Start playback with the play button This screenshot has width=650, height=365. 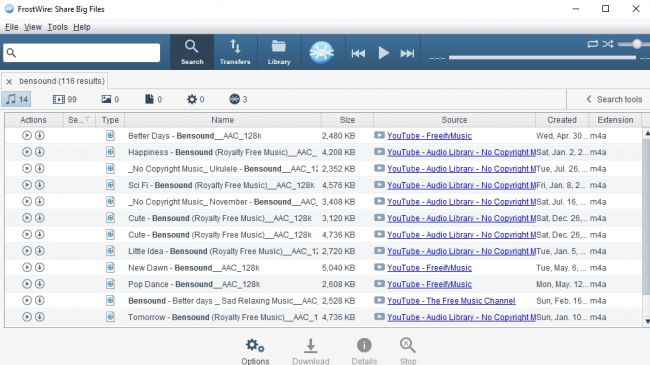tap(383, 53)
